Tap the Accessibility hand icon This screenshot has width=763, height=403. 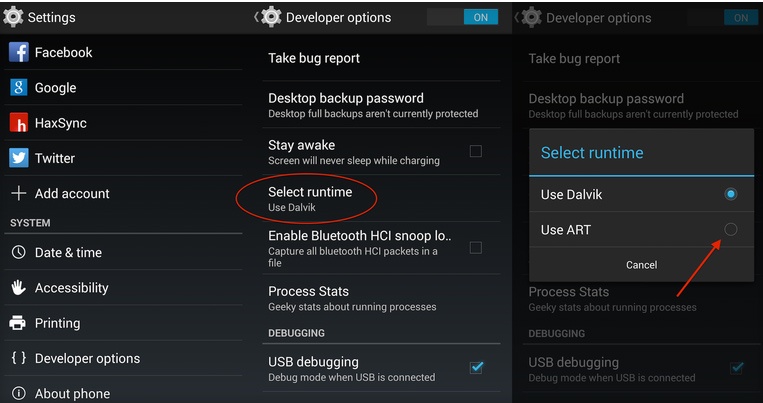coord(18,288)
